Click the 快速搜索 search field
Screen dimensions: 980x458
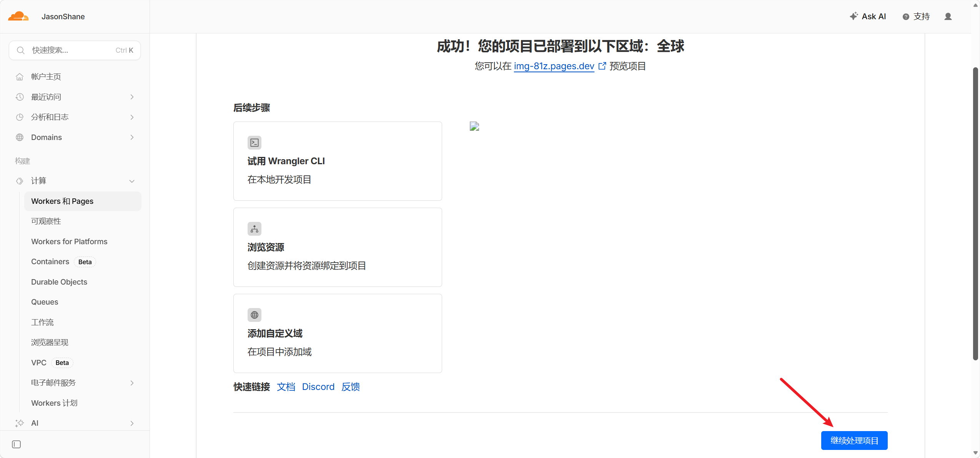point(75,50)
